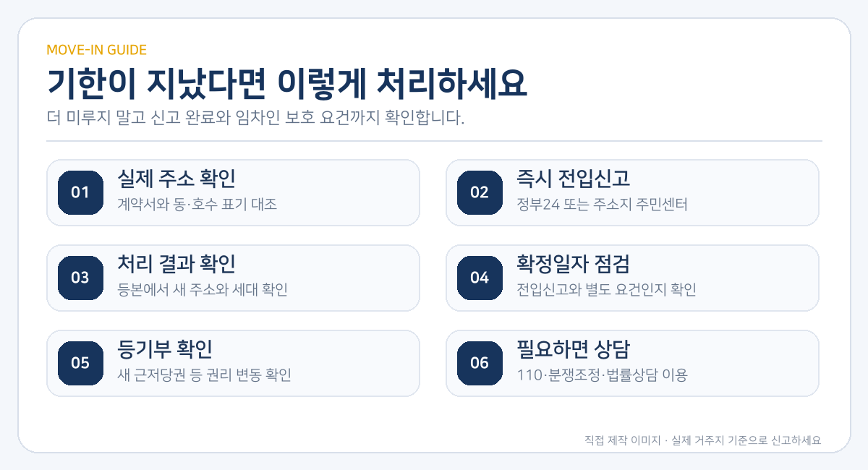Click the 04 number badge
The width and height of the screenshot is (868, 470).
click(480, 278)
